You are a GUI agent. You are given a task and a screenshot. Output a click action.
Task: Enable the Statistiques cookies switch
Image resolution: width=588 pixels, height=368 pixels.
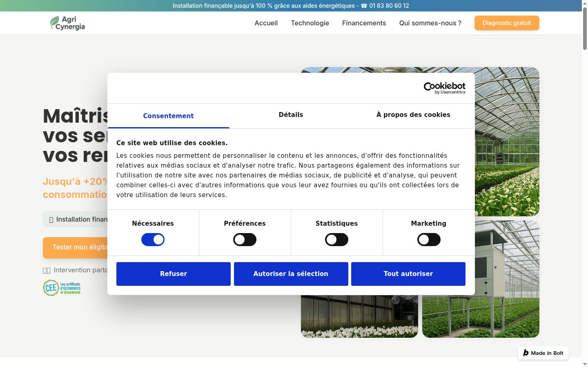pyautogui.click(x=336, y=240)
